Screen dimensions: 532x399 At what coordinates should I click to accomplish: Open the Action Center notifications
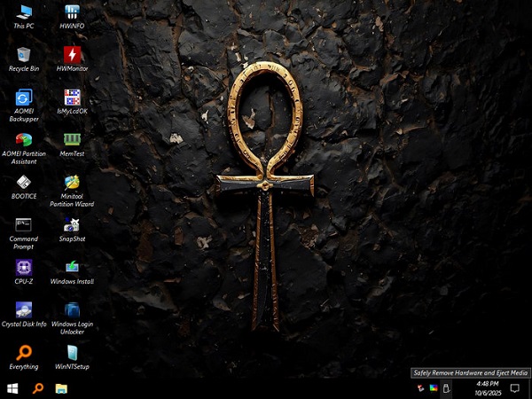pyautogui.click(x=514, y=388)
